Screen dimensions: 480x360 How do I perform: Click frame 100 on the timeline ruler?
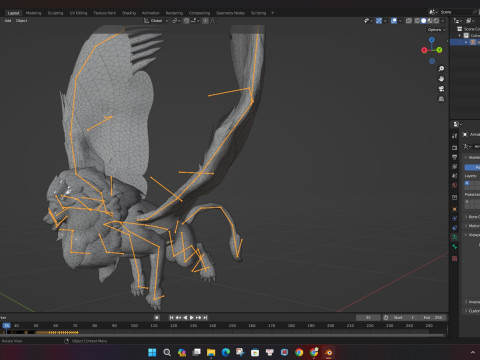point(134,325)
